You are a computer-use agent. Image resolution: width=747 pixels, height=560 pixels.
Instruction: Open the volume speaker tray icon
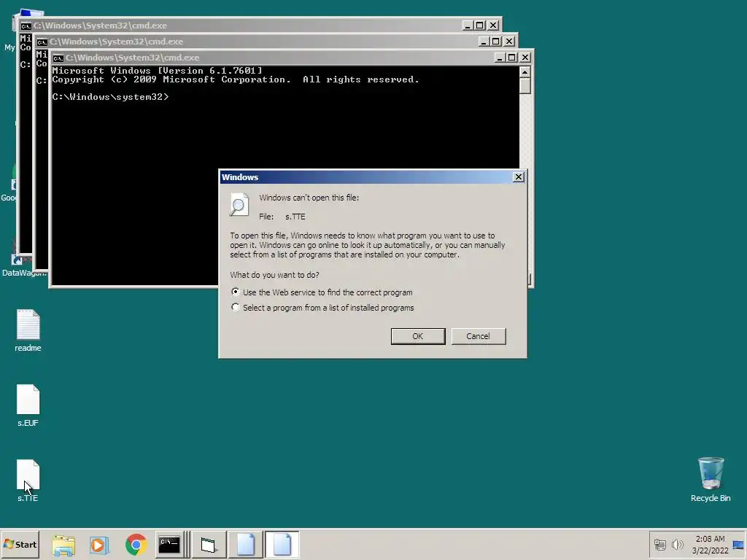[677, 544]
